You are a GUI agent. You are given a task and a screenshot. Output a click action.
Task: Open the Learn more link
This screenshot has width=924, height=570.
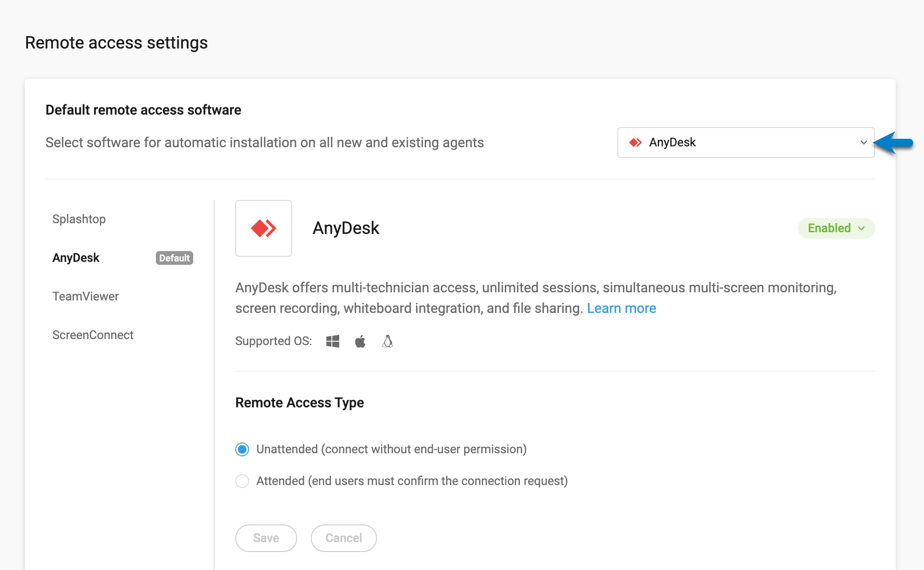[x=621, y=308]
